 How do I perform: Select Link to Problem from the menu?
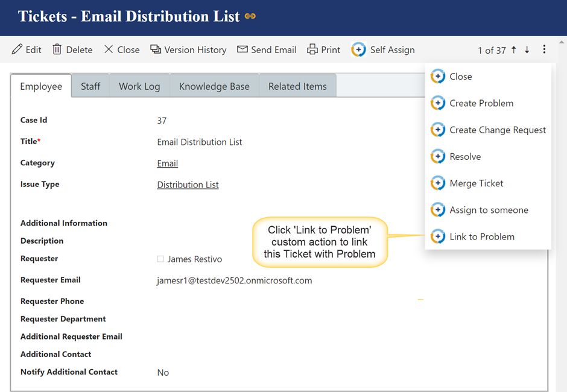(481, 236)
